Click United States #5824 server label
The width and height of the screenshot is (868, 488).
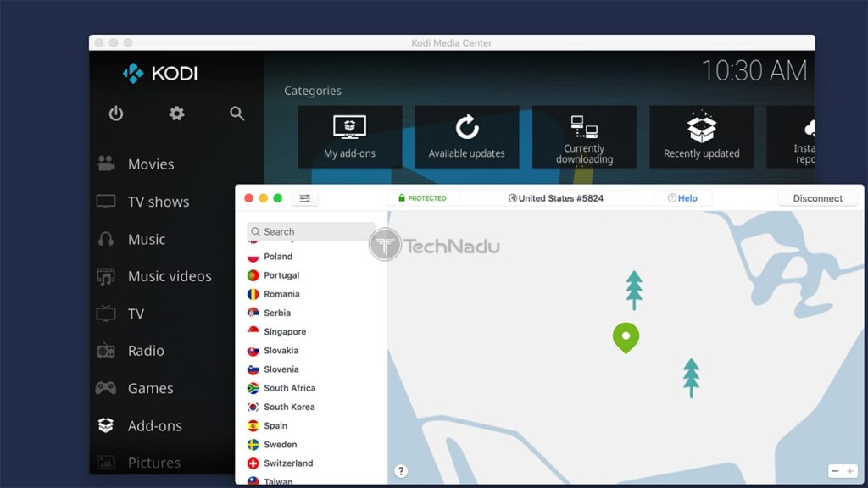coord(556,198)
